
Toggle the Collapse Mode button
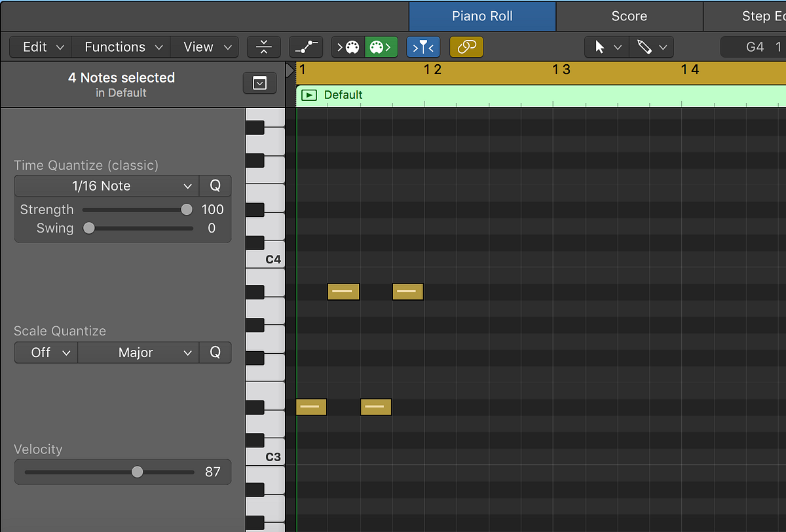(264, 47)
